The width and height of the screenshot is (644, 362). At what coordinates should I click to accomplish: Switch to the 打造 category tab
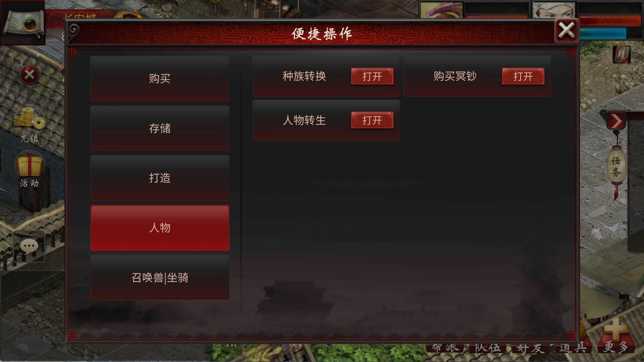point(160,178)
